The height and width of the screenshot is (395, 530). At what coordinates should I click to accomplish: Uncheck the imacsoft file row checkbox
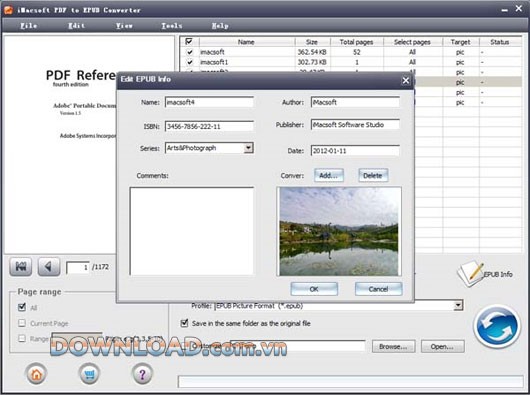coord(190,52)
